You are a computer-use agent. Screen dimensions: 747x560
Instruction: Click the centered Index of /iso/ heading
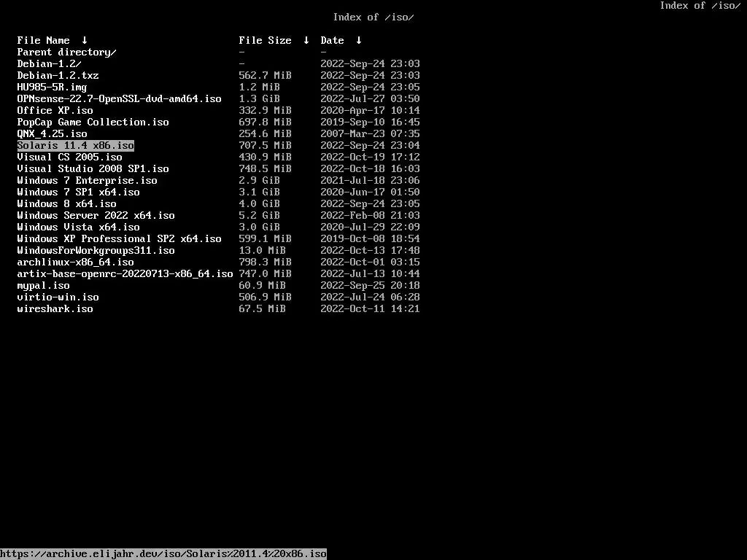point(373,17)
